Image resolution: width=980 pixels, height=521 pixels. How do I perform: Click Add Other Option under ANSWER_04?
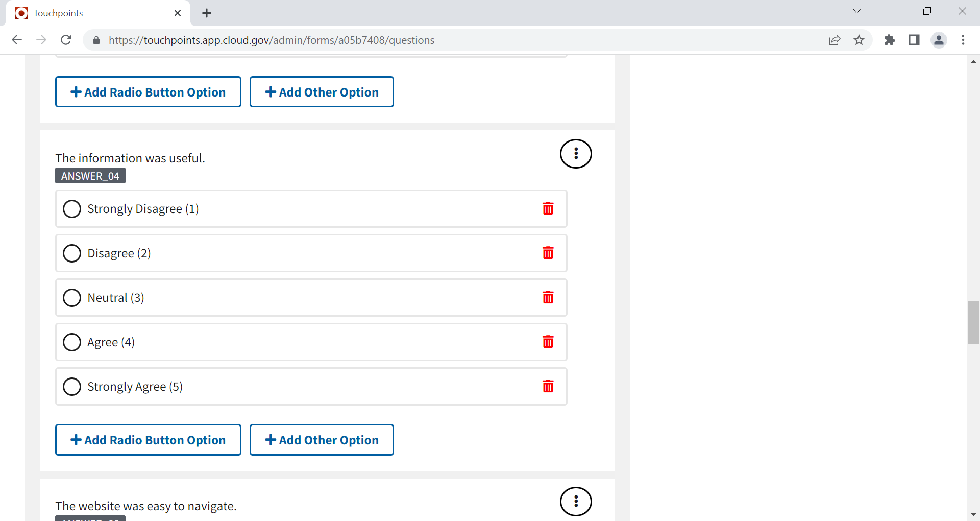coord(322,440)
